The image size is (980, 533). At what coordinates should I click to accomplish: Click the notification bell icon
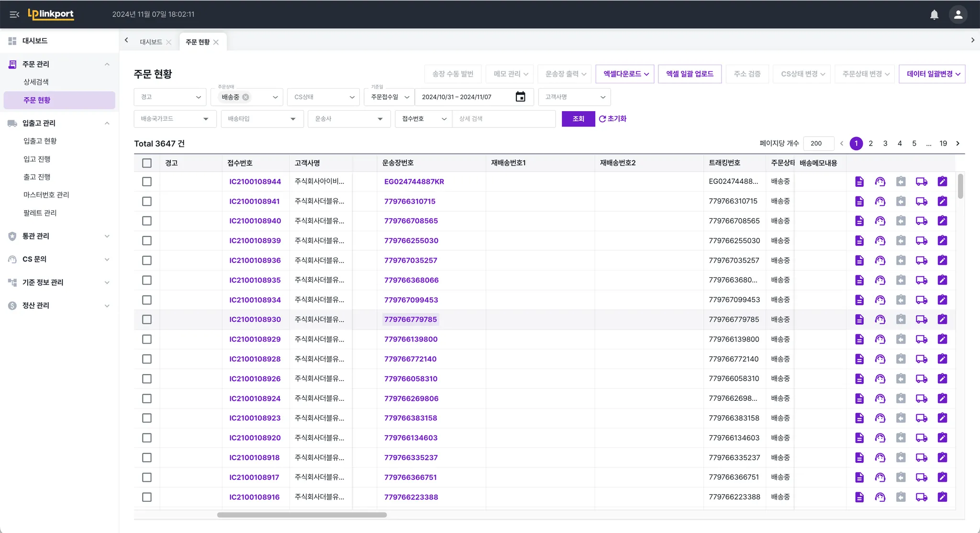point(934,14)
